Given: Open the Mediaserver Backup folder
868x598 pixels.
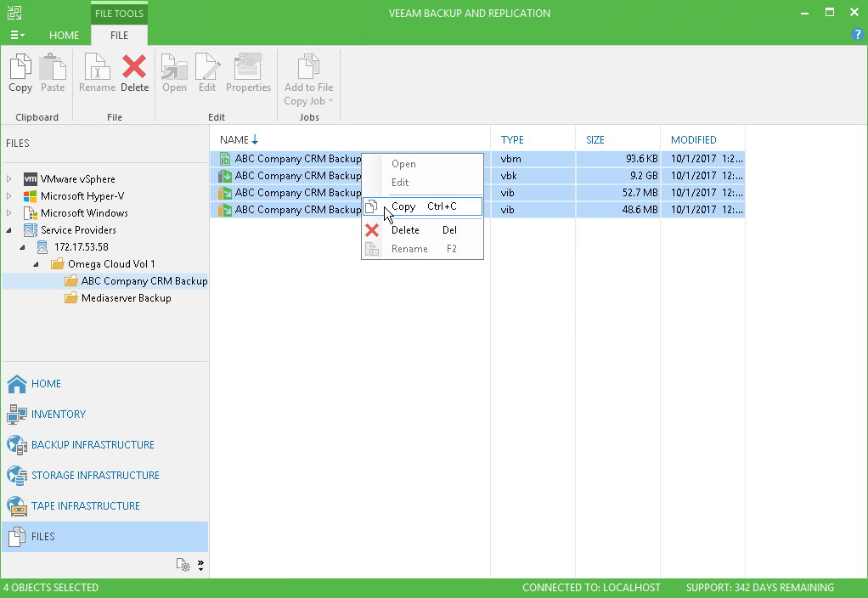Looking at the screenshot, I should click(127, 298).
